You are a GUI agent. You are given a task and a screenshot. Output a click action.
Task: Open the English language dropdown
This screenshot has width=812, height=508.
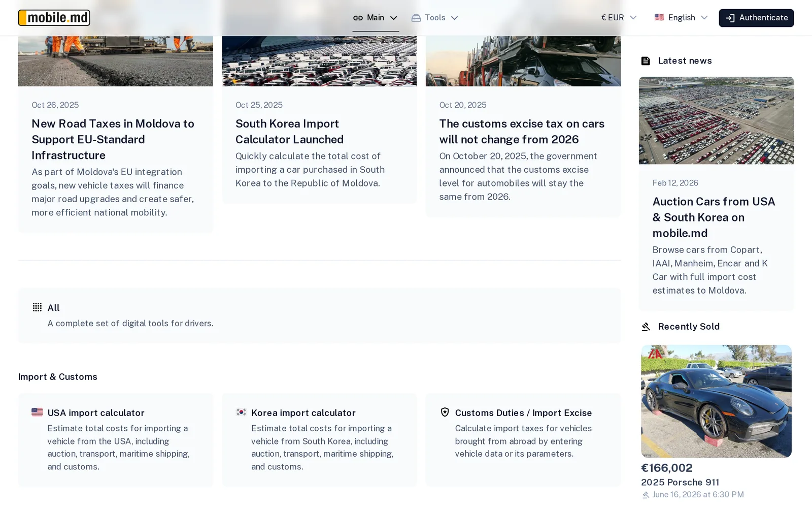(x=681, y=18)
